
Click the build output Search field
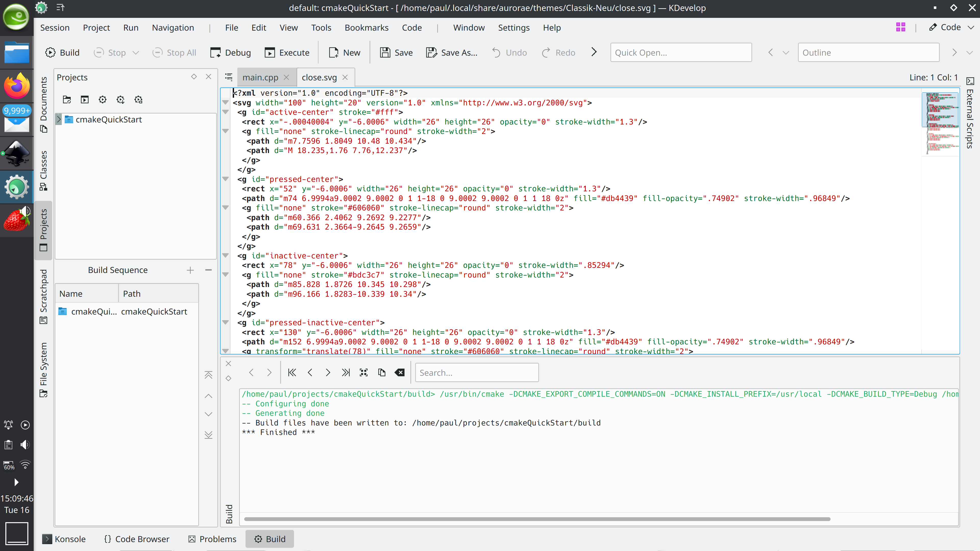pyautogui.click(x=477, y=373)
